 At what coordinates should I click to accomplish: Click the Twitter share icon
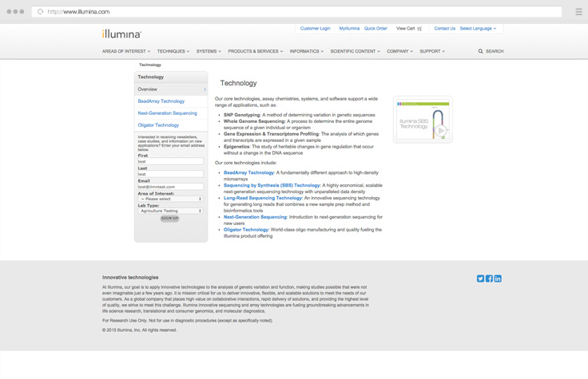(x=480, y=278)
